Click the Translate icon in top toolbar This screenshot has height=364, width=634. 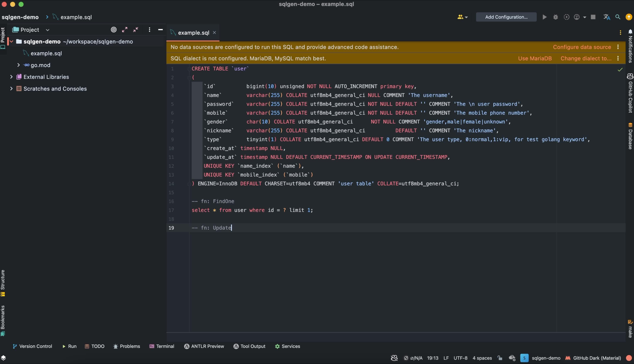pos(607,17)
